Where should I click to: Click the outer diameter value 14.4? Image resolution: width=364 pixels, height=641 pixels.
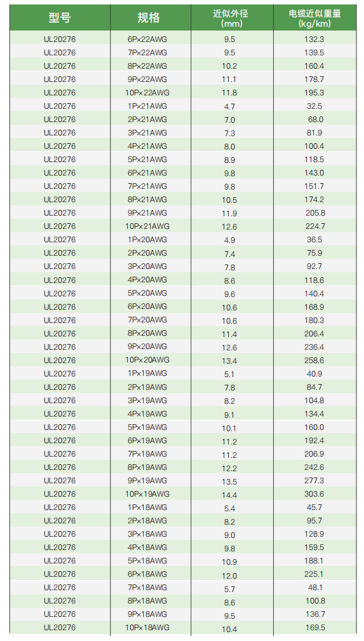tap(229, 495)
